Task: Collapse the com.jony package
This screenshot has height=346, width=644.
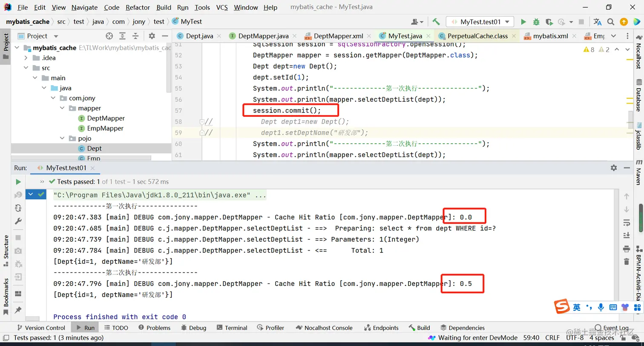Action: point(53,98)
